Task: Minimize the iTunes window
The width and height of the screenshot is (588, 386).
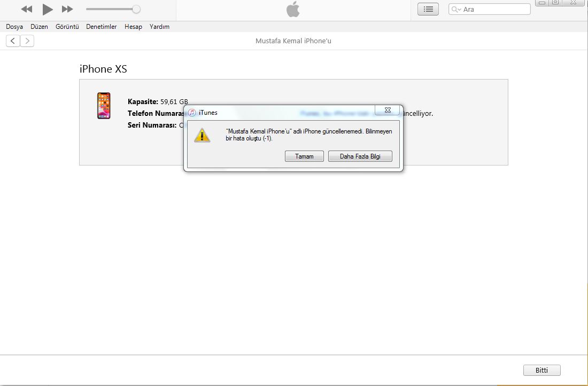Action: tap(542, 3)
